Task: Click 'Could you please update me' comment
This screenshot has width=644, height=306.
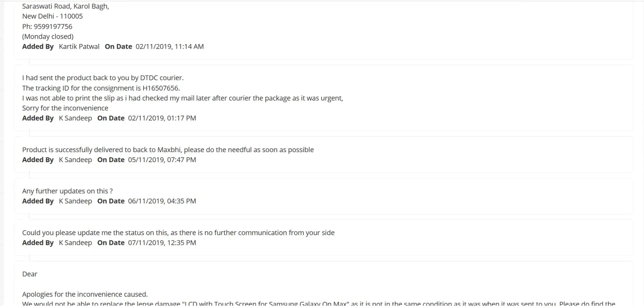Action: pyautogui.click(x=178, y=233)
